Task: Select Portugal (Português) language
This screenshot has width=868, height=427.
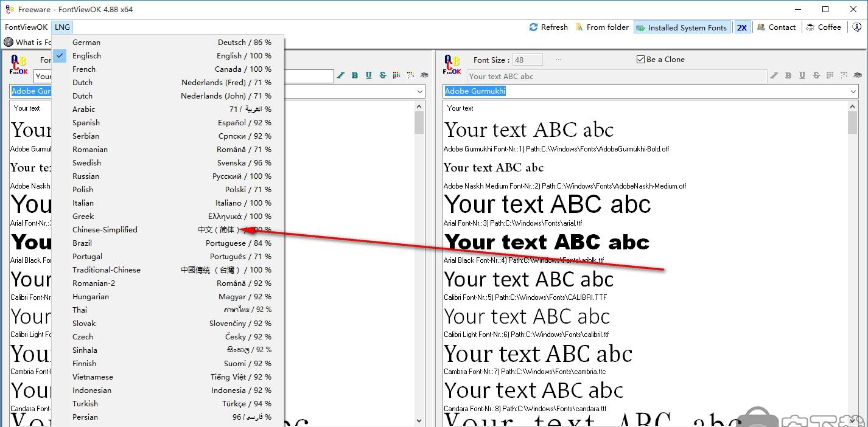Action: coord(168,257)
